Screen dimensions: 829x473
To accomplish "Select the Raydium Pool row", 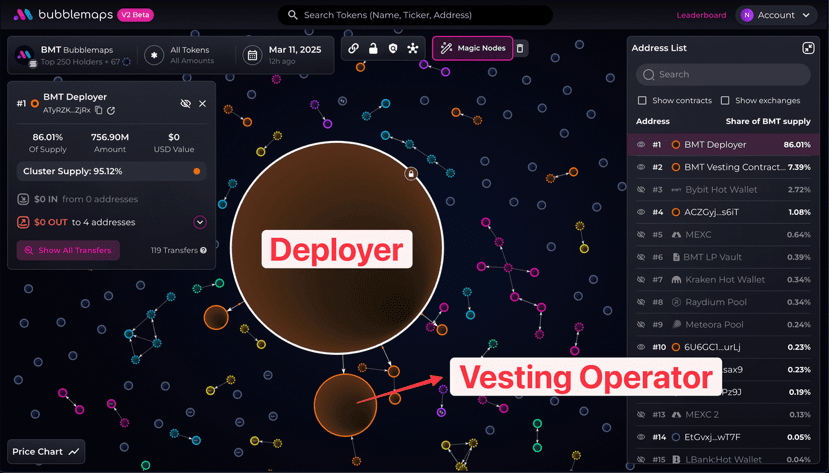I will tap(723, 302).
